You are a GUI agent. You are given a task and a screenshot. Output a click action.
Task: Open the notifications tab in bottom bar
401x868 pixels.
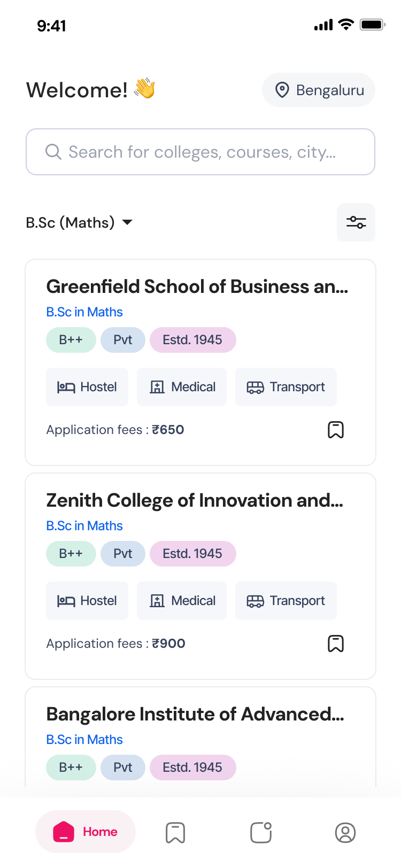[261, 832]
